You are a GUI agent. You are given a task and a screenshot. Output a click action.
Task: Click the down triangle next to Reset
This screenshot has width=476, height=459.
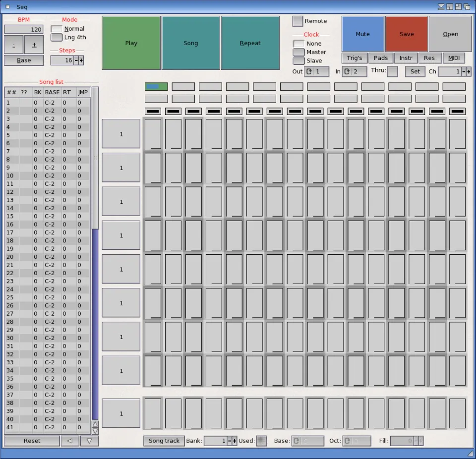click(x=89, y=441)
